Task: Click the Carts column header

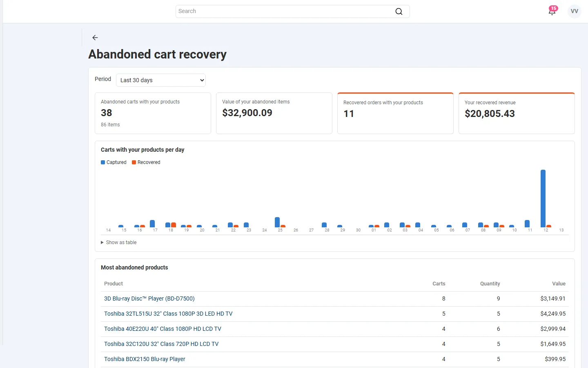Action: (439, 284)
